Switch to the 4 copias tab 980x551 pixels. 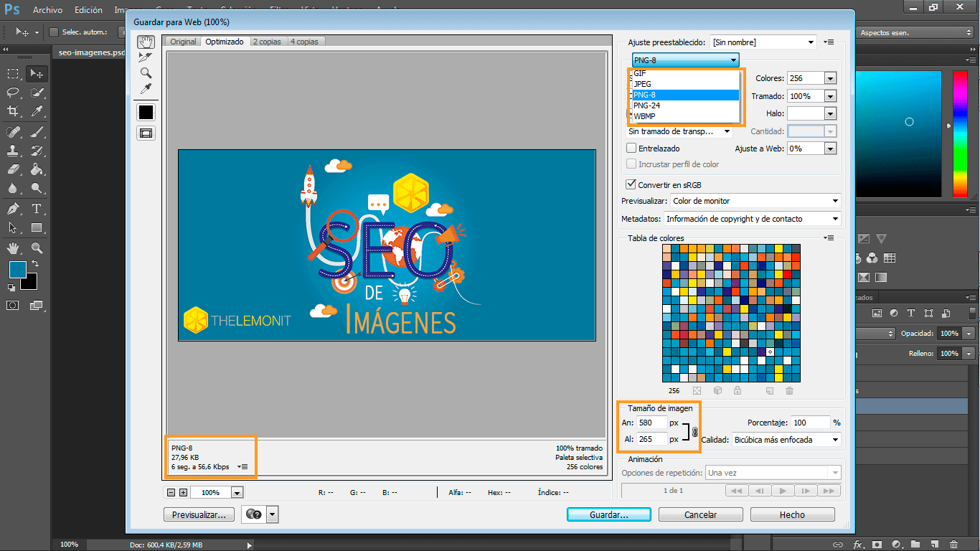click(305, 42)
